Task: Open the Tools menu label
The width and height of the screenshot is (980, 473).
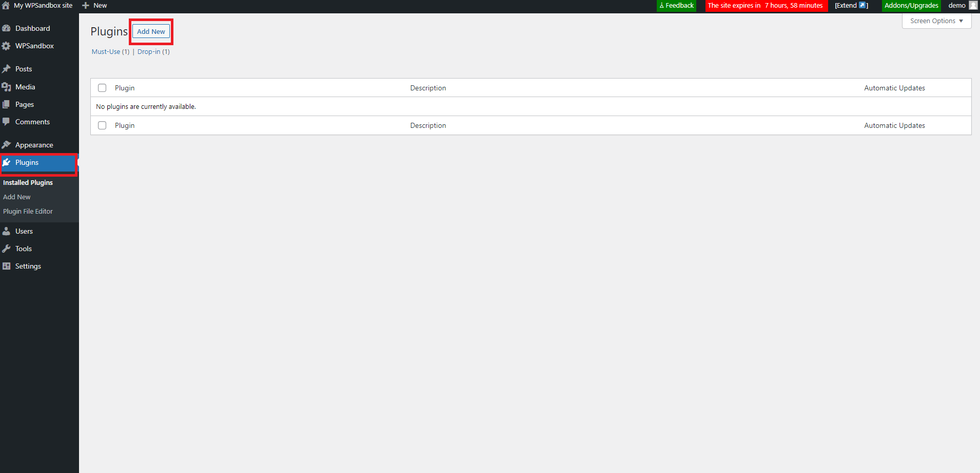Action: pyautogui.click(x=24, y=249)
